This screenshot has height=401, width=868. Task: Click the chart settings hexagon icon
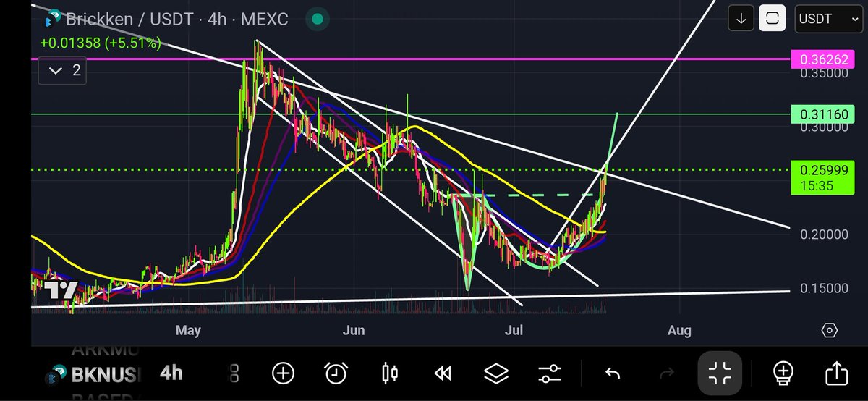[x=830, y=330]
